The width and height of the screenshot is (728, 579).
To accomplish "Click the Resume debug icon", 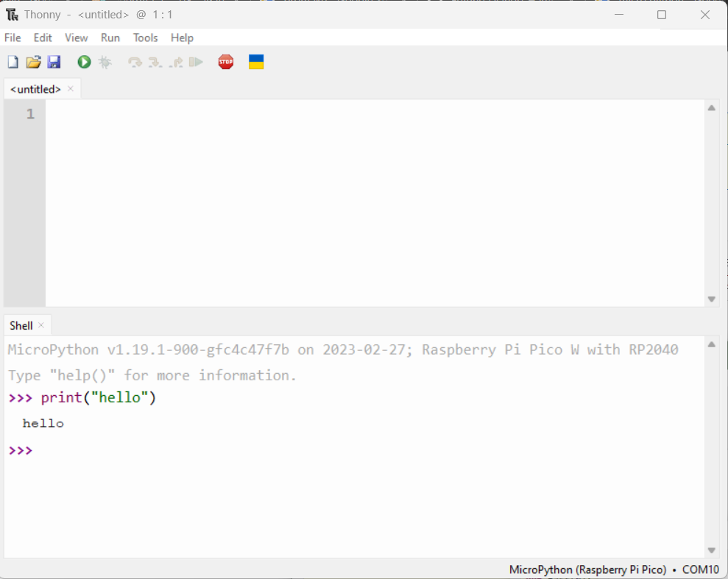I will (x=196, y=62).
